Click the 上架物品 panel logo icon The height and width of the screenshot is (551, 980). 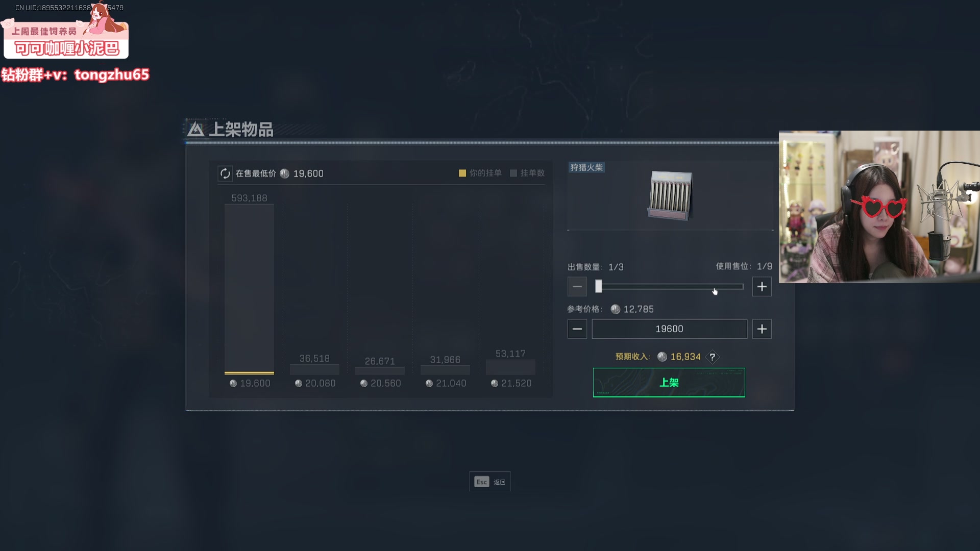pyautogui.click(x=195, y=130)
